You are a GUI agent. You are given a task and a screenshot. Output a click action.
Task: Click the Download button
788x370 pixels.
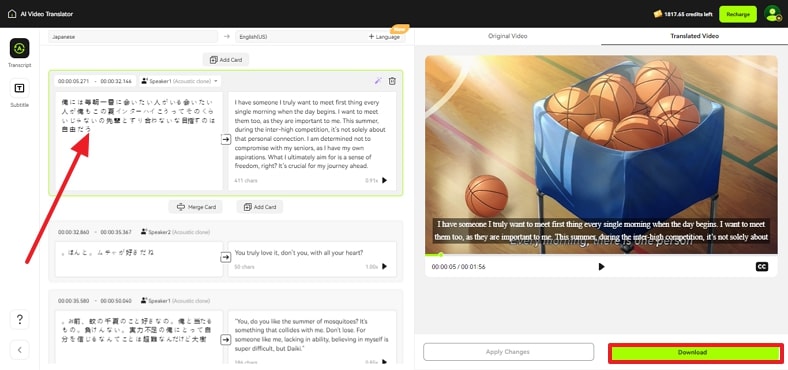click(x=696, y=352)
